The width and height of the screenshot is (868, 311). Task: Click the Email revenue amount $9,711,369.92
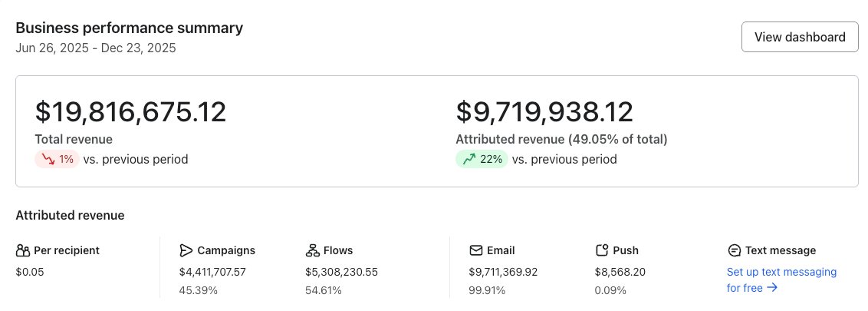(x=503, y=272)
